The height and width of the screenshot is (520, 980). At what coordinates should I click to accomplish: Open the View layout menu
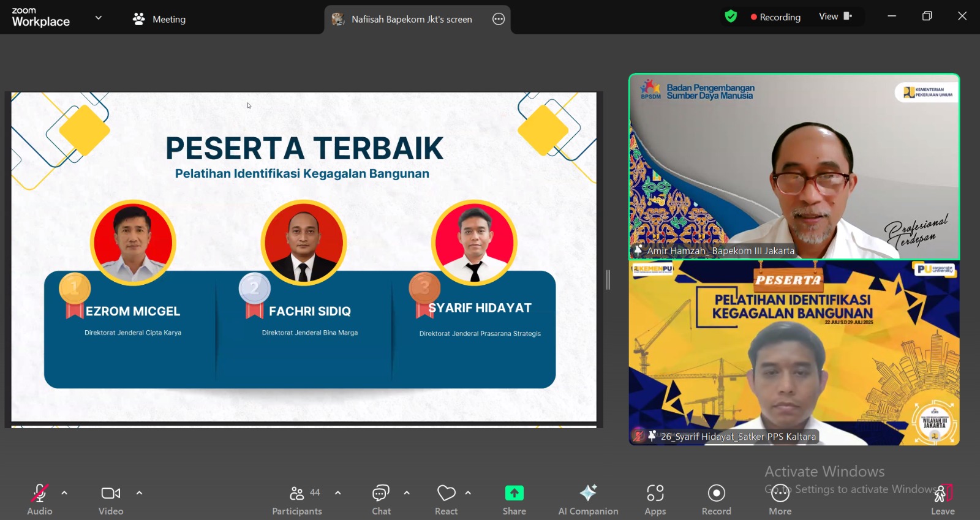[x=835, y=17]
